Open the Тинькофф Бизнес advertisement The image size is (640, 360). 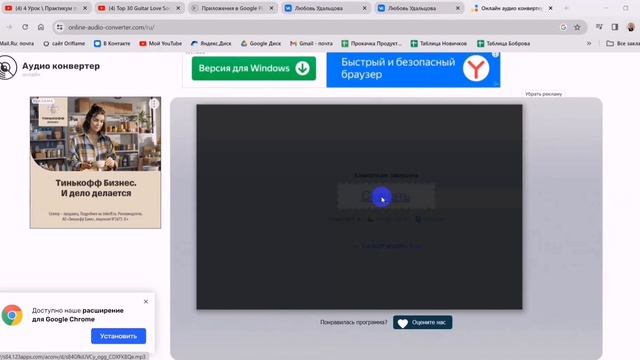pyautogui.click(x=96, y=162)
